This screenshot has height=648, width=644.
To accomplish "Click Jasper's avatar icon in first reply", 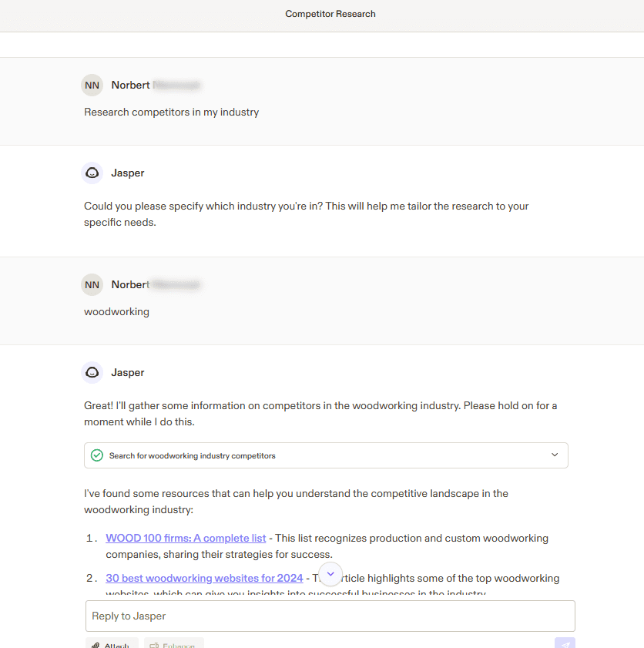I will (x=92, y=173).
